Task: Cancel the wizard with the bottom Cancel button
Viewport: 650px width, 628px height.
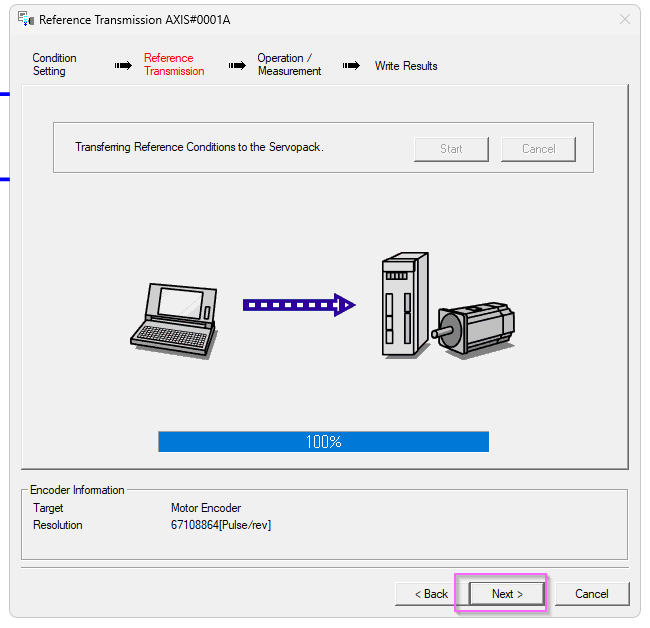Action: tap(592, 594)
